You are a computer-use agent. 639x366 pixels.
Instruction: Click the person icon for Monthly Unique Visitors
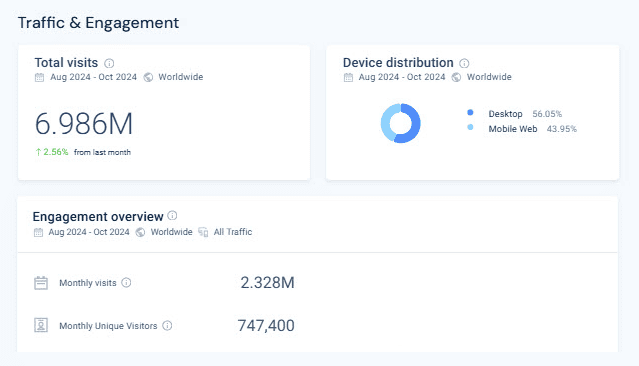click(x=41, y=325)
